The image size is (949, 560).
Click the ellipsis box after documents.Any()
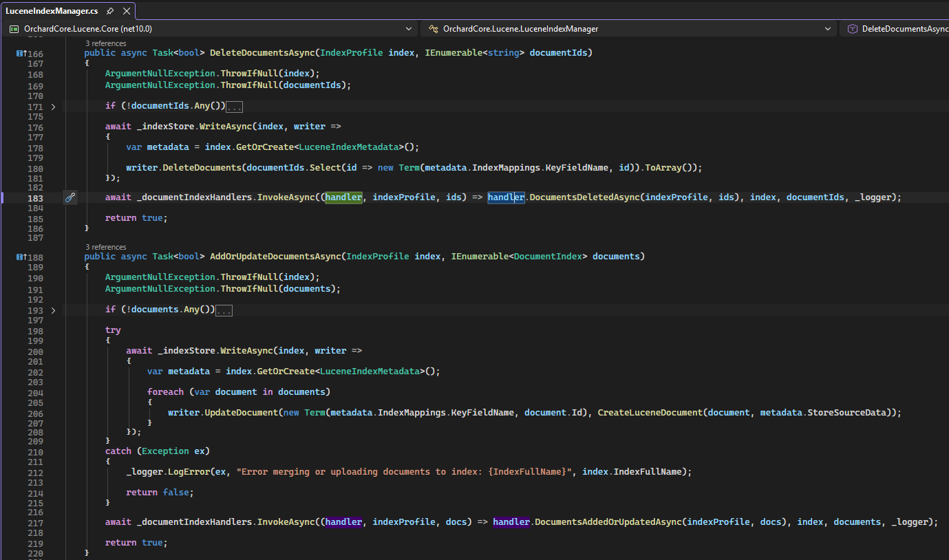pos(224,311)
